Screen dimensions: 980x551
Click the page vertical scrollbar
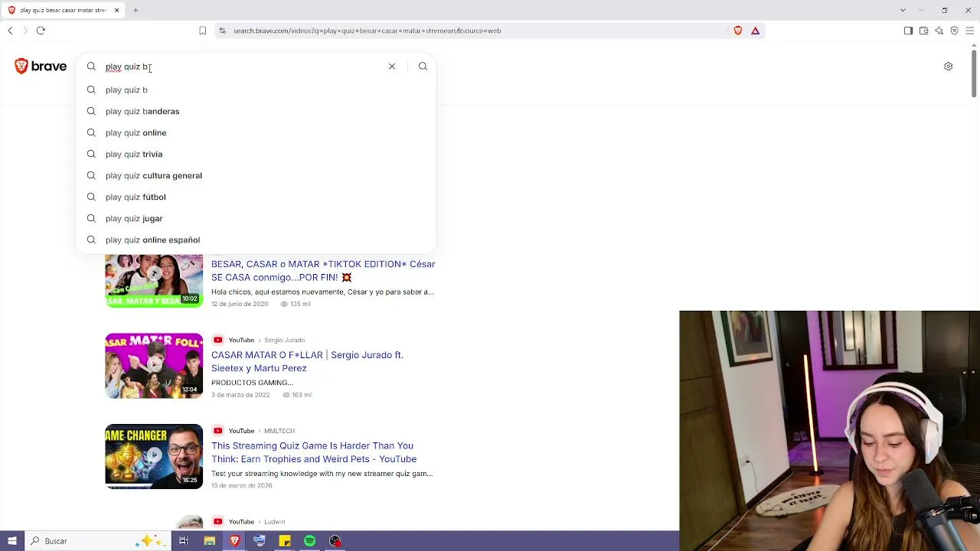(x=974, y=73)
